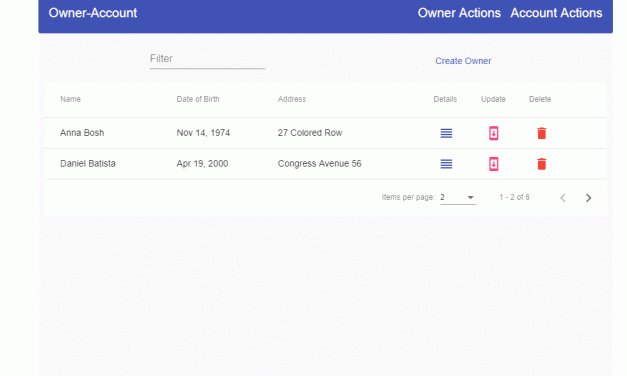Sort by the Date of Birth header
The height and width of the screenshot is (376, 627).
click(198, 99)
